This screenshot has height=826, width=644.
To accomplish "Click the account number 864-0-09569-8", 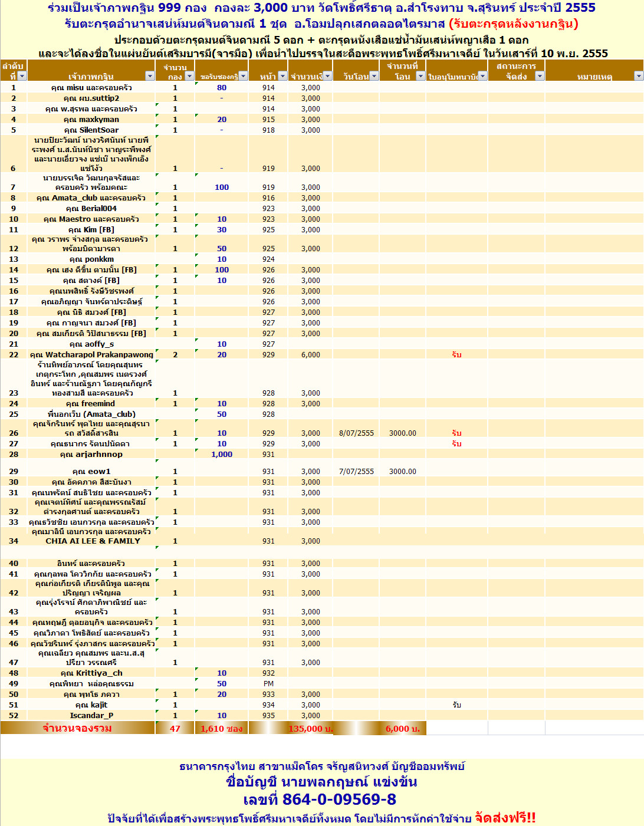I will (x=340, y=799).
